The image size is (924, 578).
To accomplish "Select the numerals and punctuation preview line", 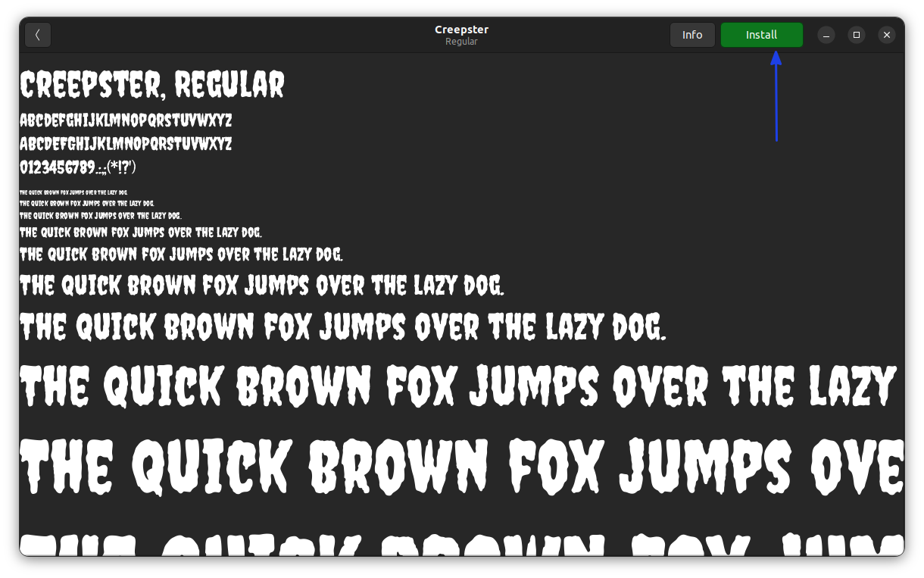I will point(78,167).
